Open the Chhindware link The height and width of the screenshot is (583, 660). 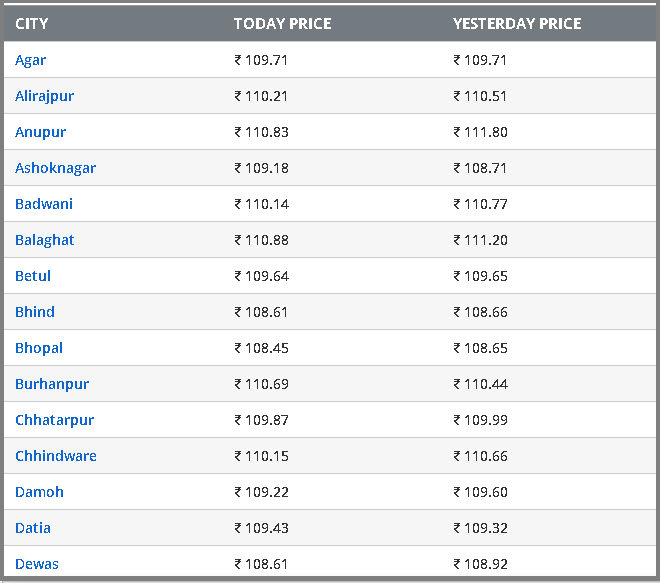pyautogui.click(x=56, y=456)
